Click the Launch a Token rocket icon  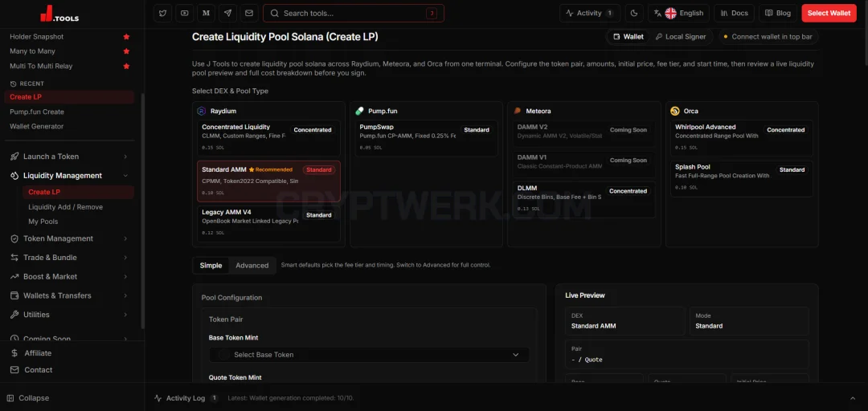click(14, 157)
